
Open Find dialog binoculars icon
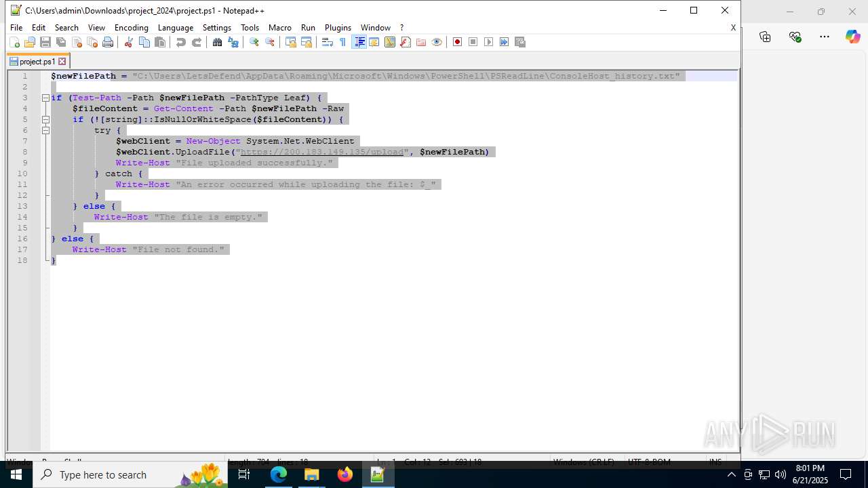(x=217, y=42)
